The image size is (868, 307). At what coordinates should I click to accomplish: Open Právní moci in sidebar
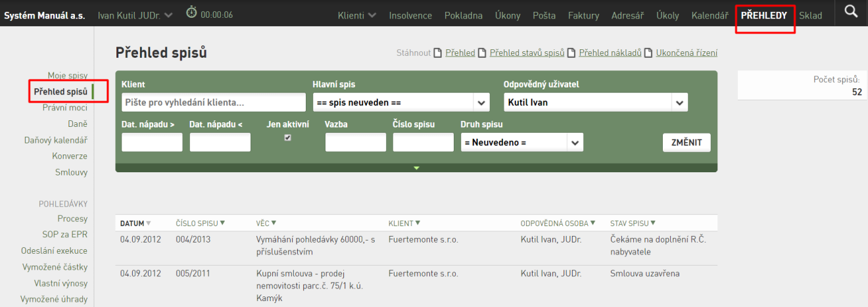pos(64,108)
